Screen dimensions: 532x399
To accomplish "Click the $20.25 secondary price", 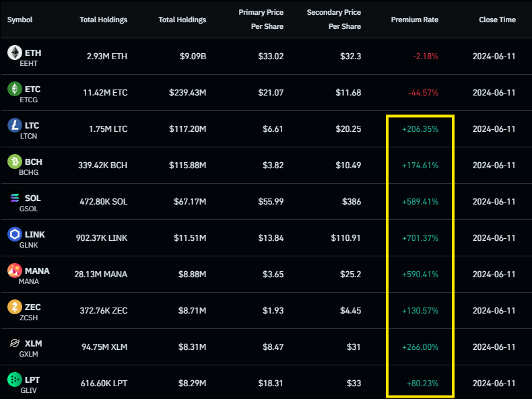I will pyautogui.click(x=348, y=129).
